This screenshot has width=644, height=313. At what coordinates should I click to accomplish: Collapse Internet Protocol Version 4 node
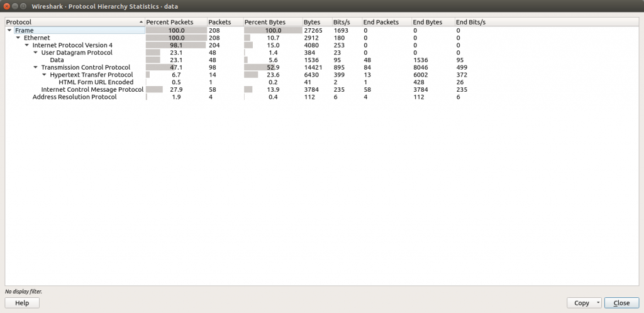tap(27, 45)
